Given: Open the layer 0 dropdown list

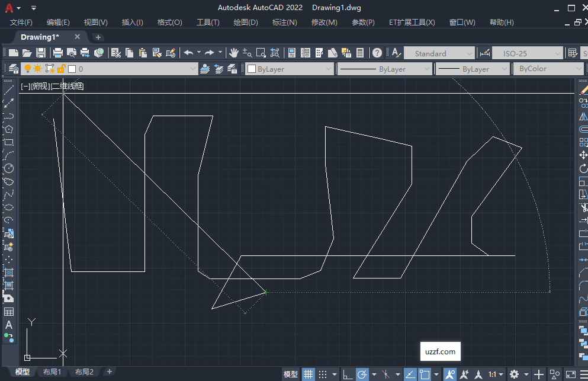Looking at the screenshot, I should click(x=193, y=69).
